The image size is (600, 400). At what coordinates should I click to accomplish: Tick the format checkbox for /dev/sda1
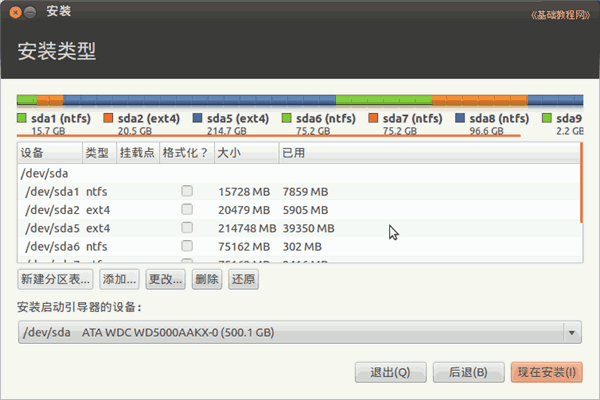point(187,191)
